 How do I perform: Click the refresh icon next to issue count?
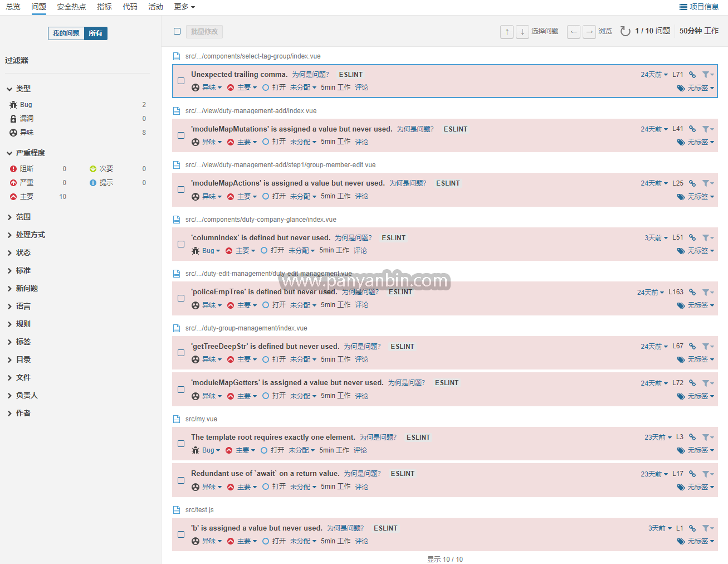625,31
